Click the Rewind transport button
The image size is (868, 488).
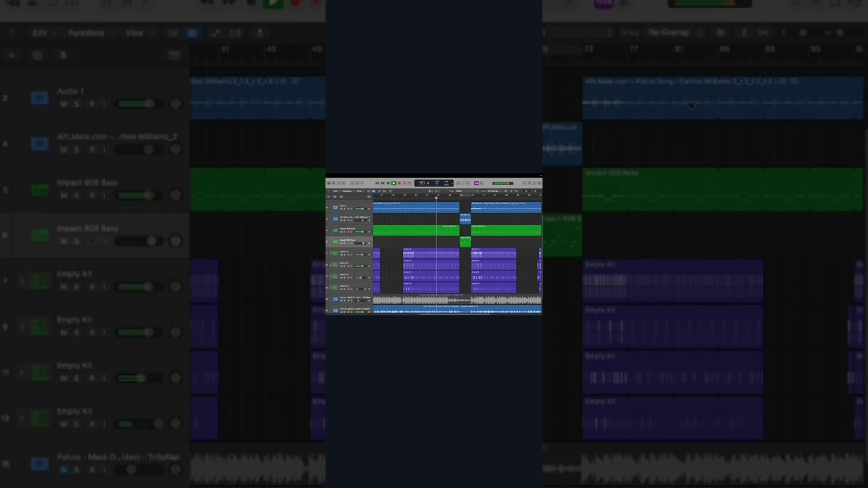pos(377,183)
